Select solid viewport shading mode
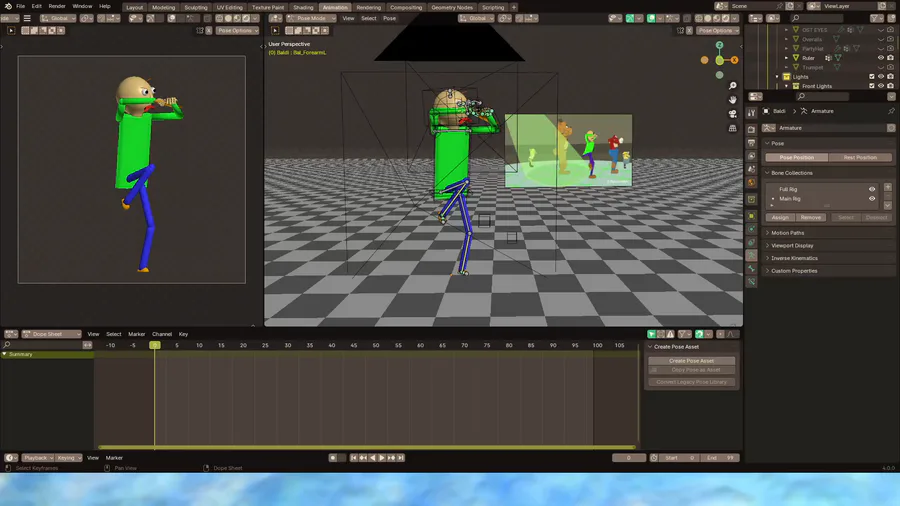 (x=708, y=18)
